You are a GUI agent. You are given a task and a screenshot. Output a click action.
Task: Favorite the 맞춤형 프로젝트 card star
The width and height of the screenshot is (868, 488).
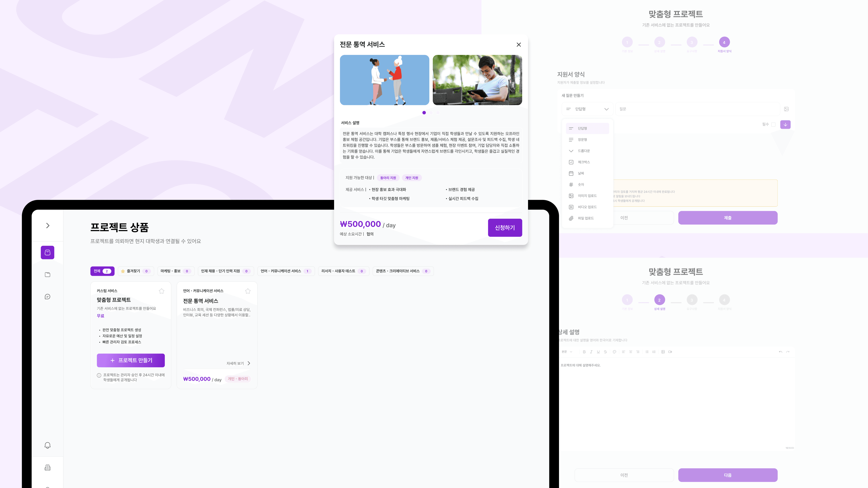click(161, 291)
